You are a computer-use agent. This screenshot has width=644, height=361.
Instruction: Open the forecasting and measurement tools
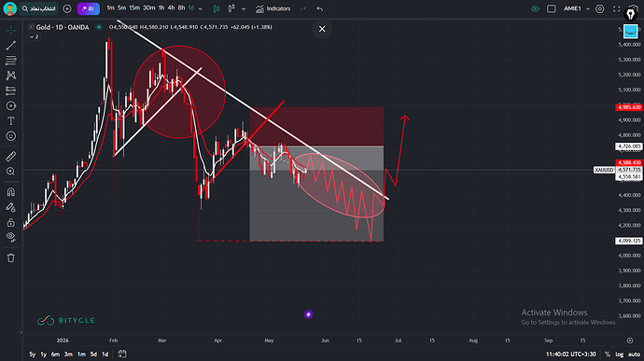(x=11, y=90)
